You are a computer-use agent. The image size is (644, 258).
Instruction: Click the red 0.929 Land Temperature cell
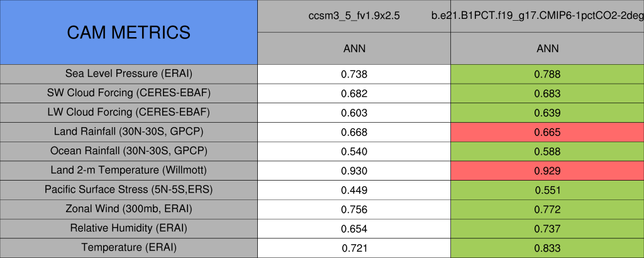tap(547, 171)
